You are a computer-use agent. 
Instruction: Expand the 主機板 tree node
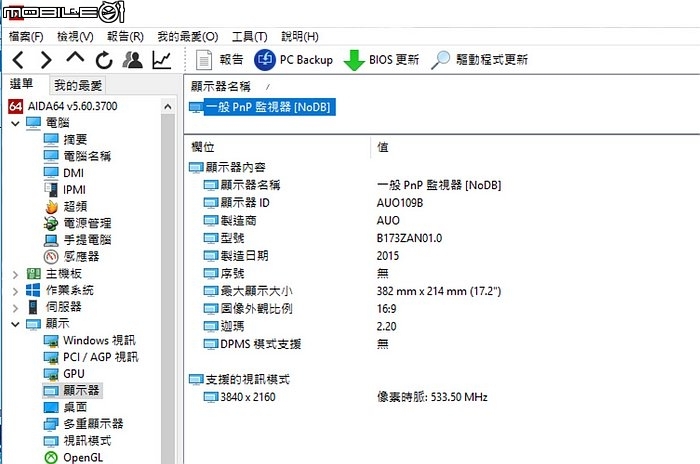click(15, 274)
